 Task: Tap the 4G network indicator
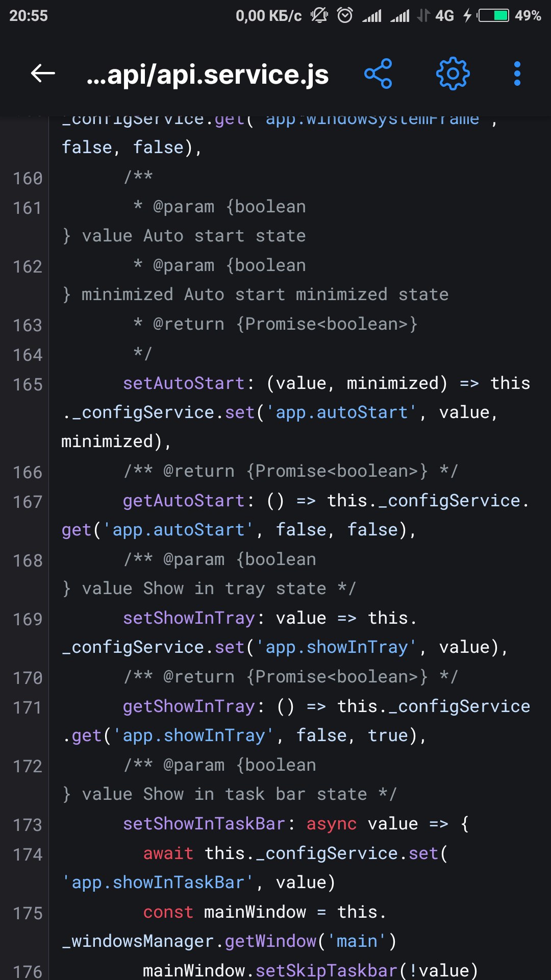444,16
